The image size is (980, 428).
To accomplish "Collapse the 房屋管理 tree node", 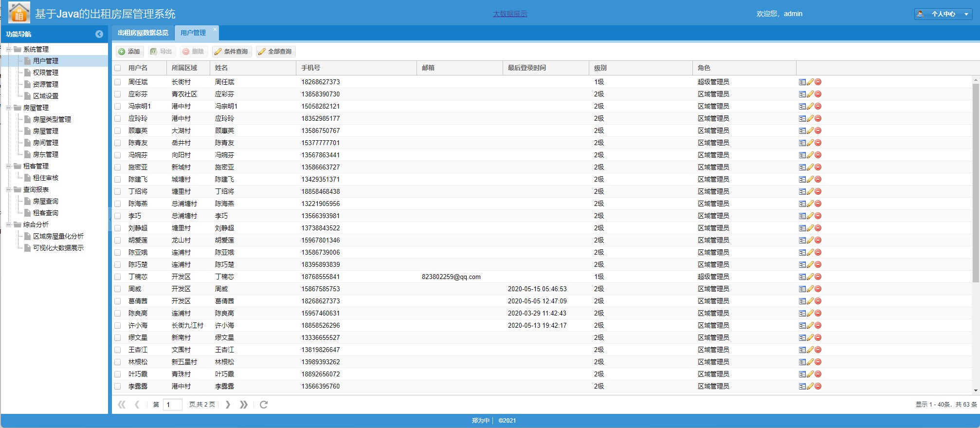I will (x=9, y=108).
